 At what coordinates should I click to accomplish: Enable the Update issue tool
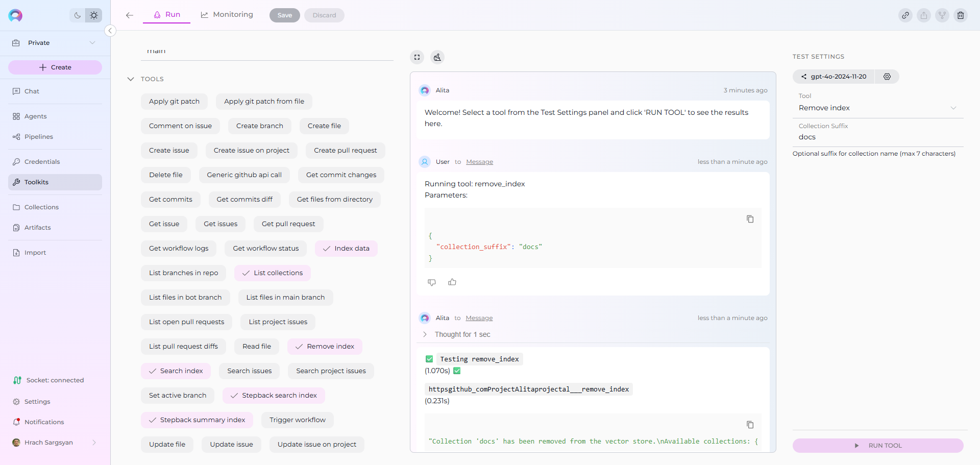click(232, 445)
